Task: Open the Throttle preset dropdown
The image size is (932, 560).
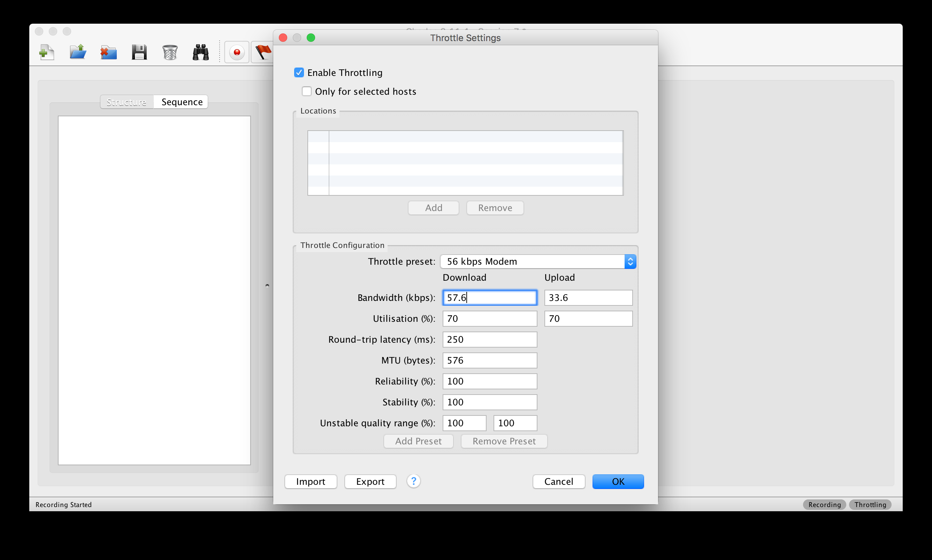Action: click(533, 262)
